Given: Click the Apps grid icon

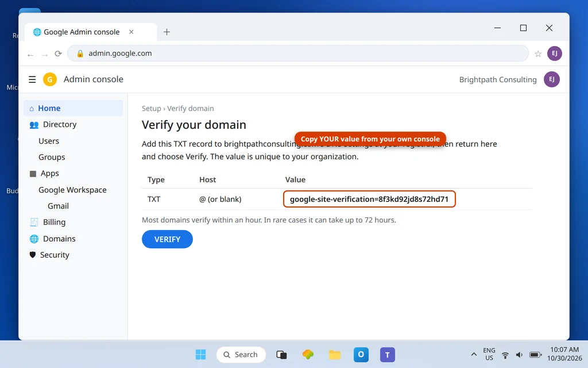Looking at the screenshot, I should (33, 174).
